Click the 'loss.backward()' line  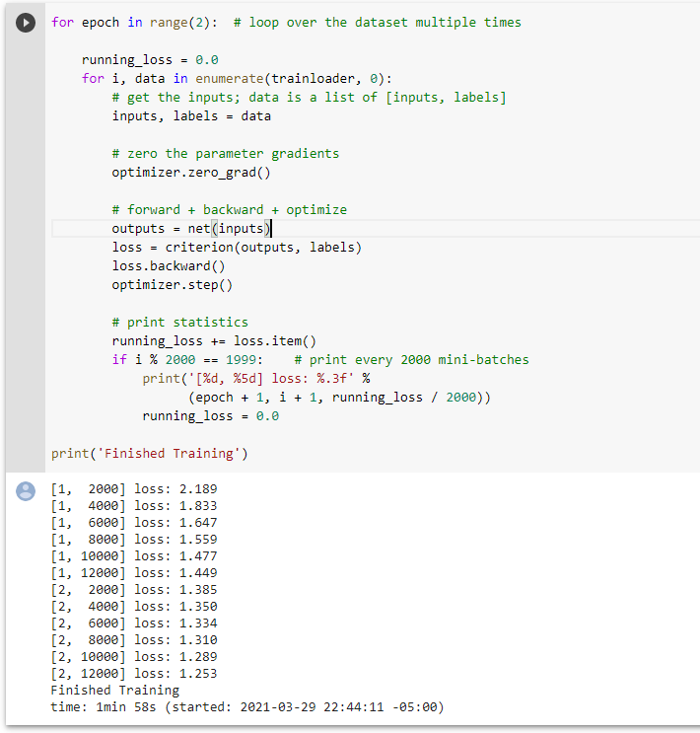(169, 266)
